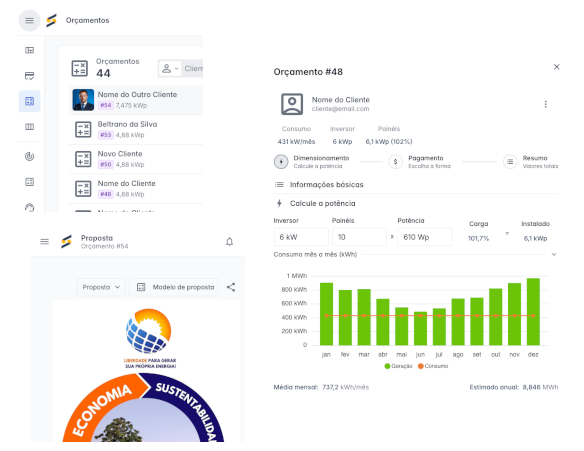Click the jun bar in the chart

click(420, 328)
